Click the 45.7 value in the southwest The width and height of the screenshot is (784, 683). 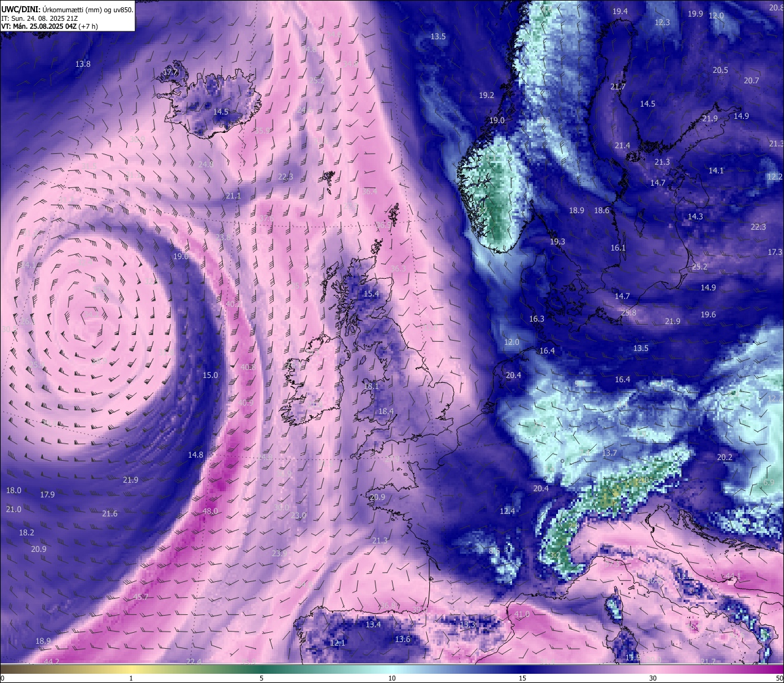[x=141, y=597]
